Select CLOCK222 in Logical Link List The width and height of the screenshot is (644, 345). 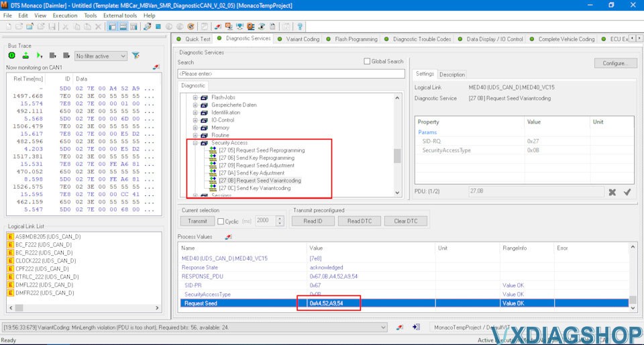pyautogui.click(x=46, y=261)
